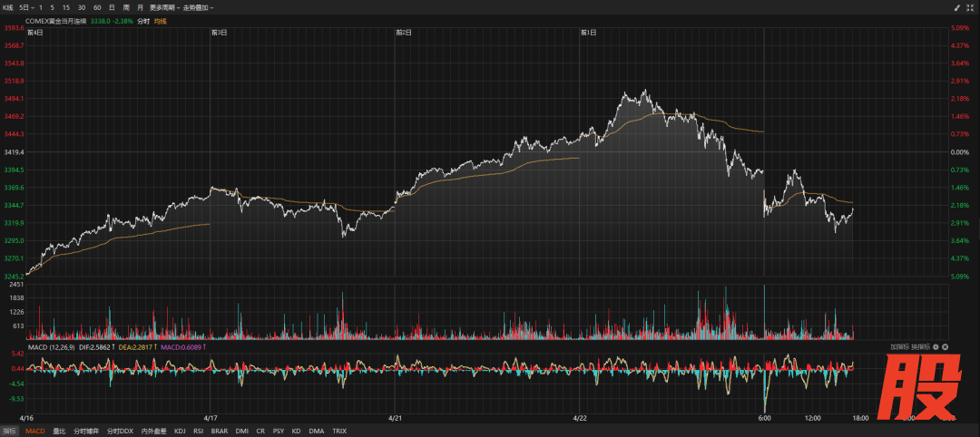
Task: Select the TRIX indicator tab
Action: (x=339, y=432)
